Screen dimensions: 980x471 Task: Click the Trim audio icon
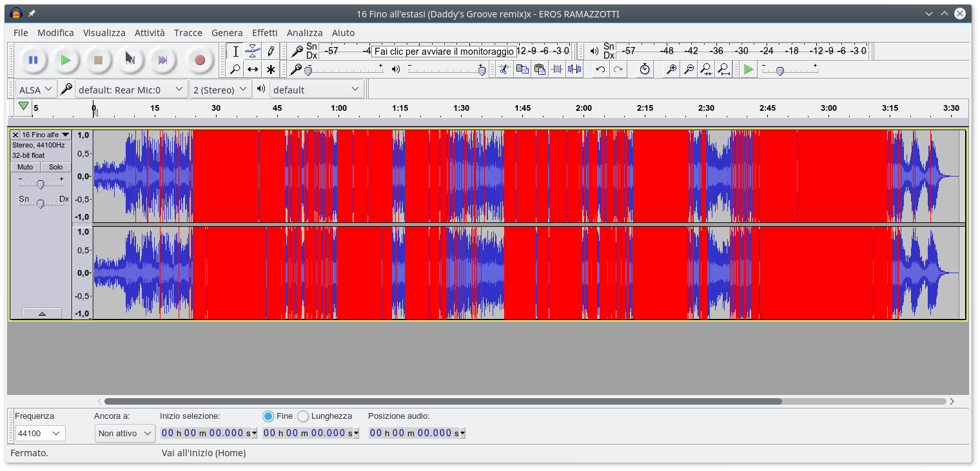click(557, 69)
